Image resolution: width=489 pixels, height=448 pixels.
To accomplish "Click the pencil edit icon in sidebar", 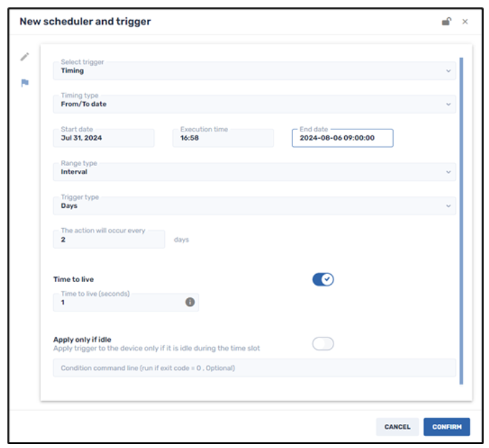I will click(x=25, y=57).
